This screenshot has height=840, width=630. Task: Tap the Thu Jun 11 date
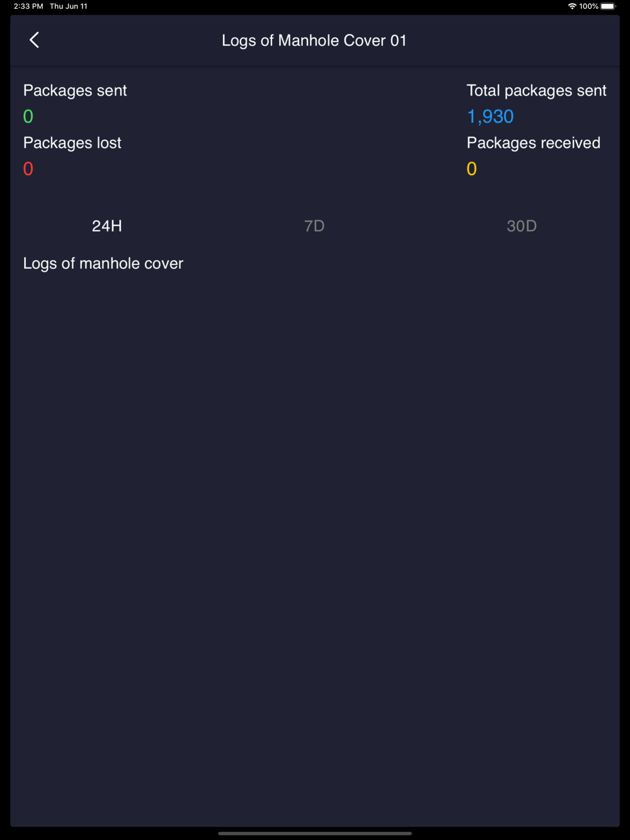click(x=69, y=6)
